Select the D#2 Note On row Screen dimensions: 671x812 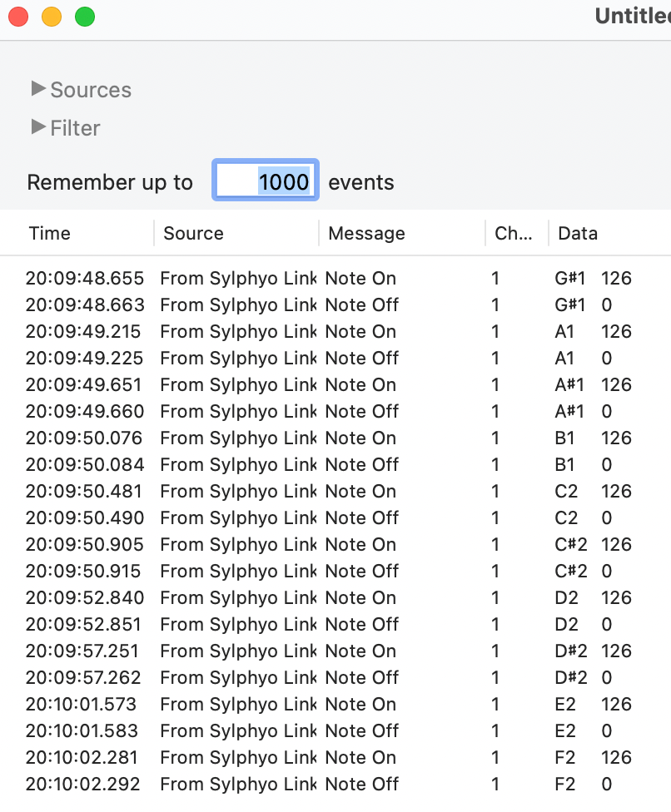coord(333,651)
